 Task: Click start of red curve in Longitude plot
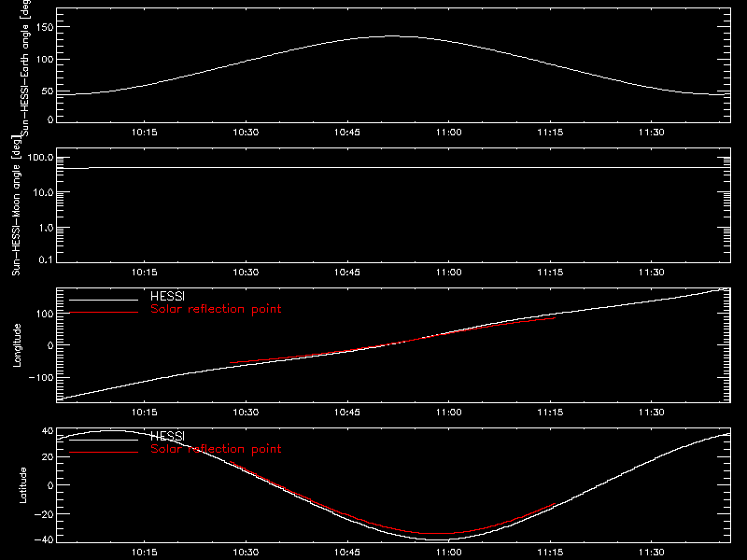tap(231, 363)
